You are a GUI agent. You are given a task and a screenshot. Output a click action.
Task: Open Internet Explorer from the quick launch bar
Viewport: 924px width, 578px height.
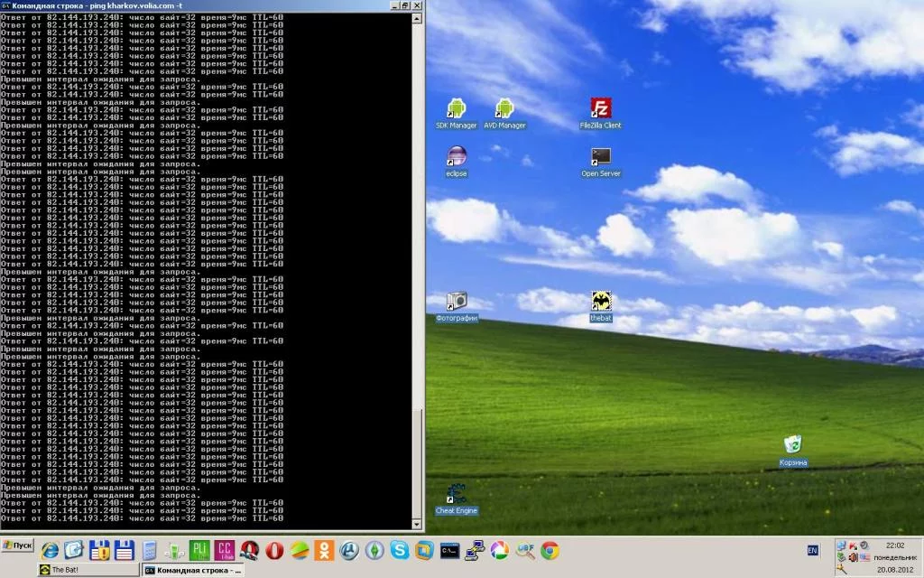pos(51,549)
